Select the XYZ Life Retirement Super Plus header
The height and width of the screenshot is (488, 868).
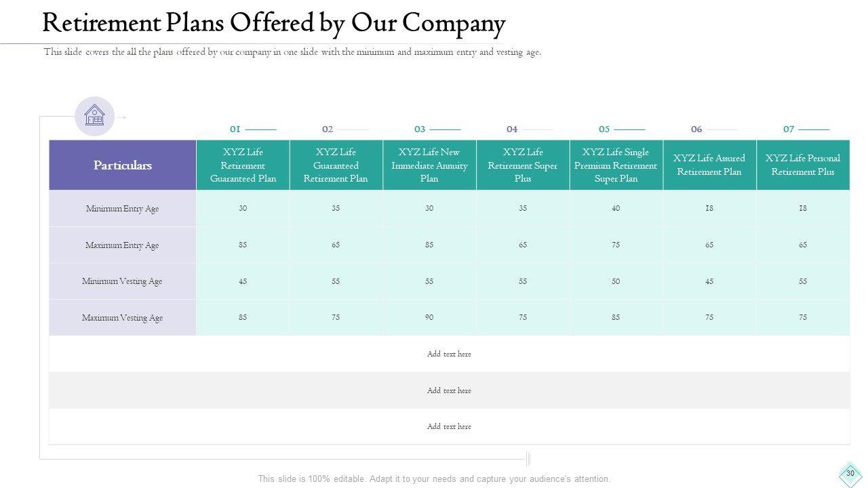tap(523, 165)
